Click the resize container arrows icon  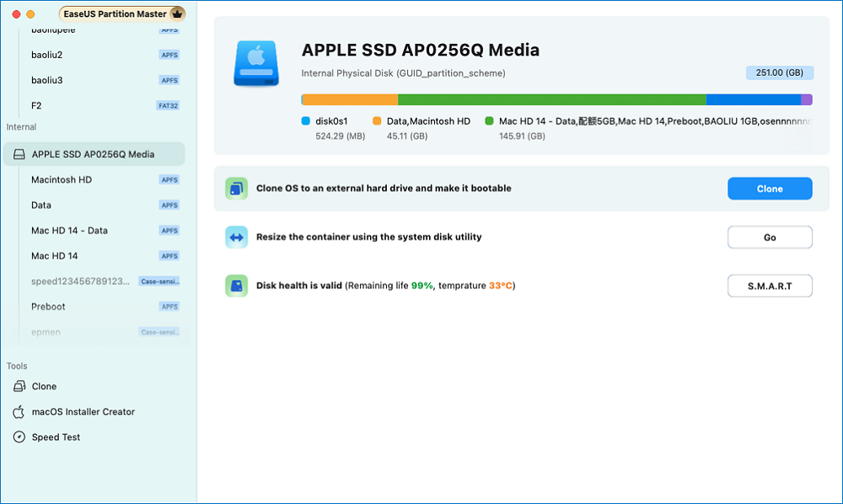pyautogui.click(x=237, y=237)
